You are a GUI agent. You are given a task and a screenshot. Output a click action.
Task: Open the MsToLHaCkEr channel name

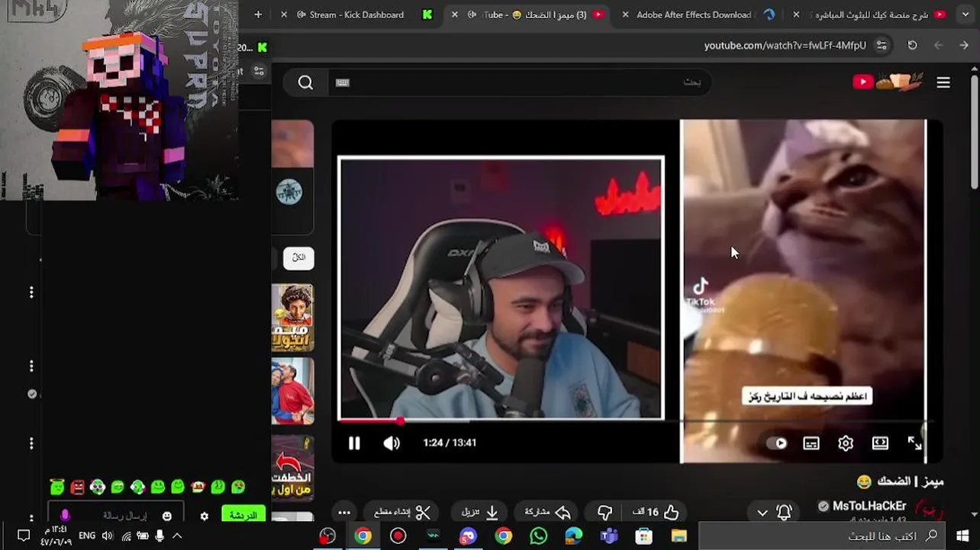(869, 506)
